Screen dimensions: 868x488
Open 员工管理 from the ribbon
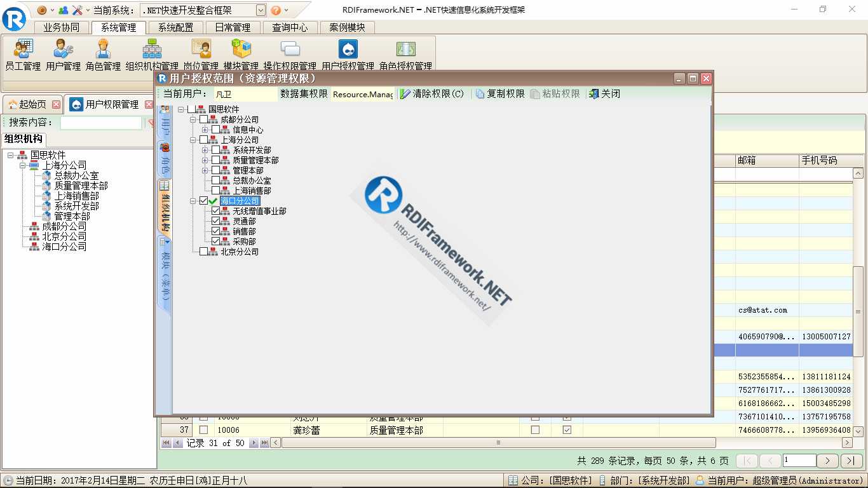pyautogui.click(x=23, y=55)
